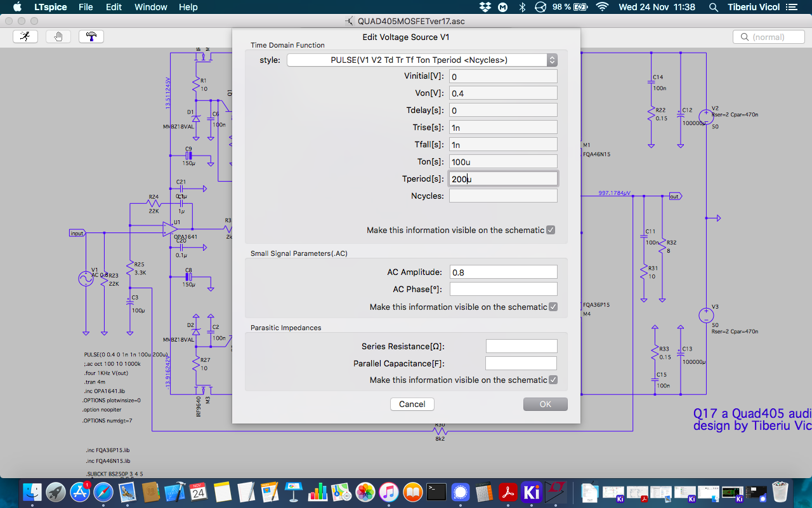This screenshot has width=812, height=508.
Task: Open Xcode from the dock
Action: point(174,491)
